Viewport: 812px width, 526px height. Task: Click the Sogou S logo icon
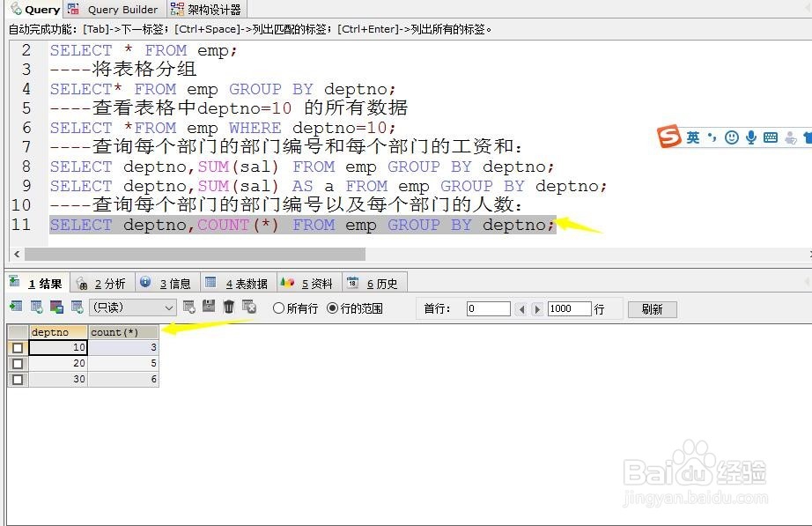[x=669, y=137]
